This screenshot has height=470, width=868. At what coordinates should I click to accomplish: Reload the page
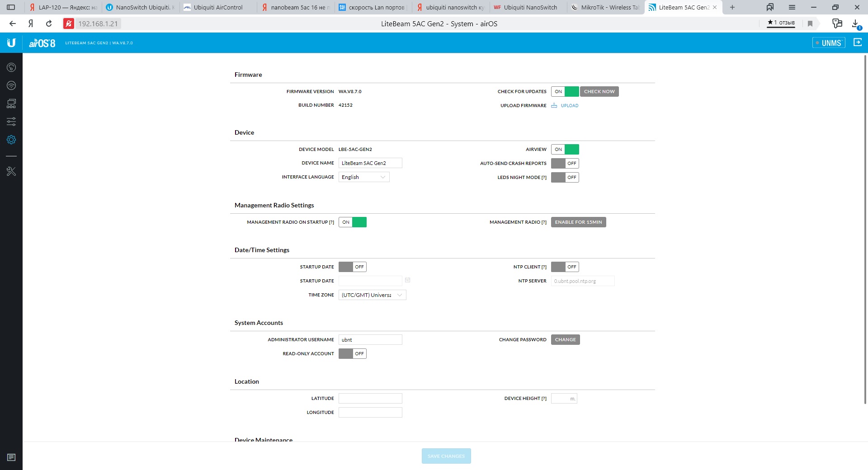click(x=49, y=23)
